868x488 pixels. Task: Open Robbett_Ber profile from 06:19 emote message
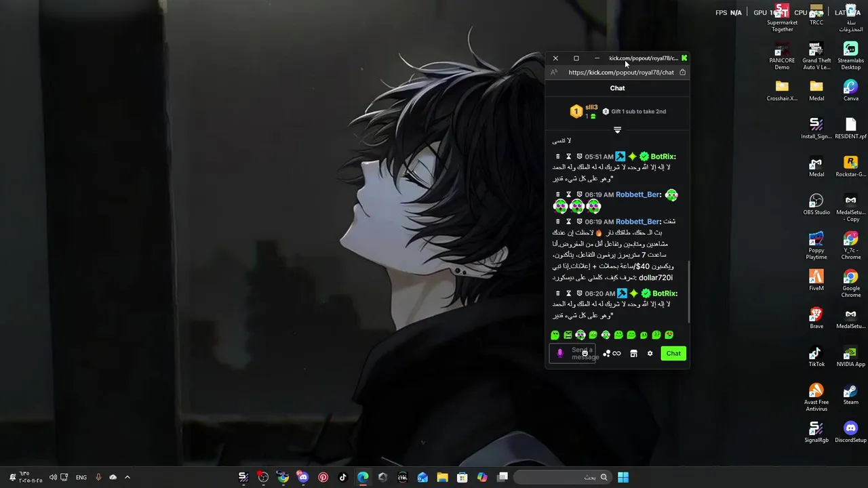[638, 195]
